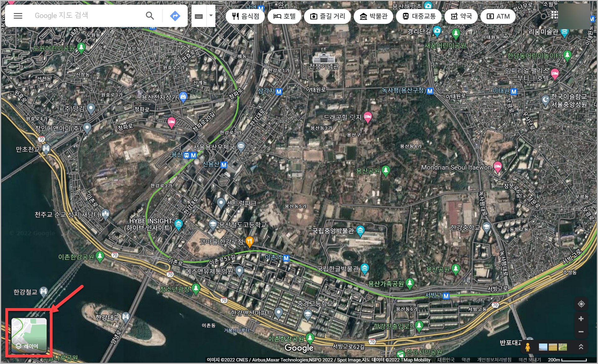Viewport: 598px width, 364px height.
Task: Open the Google apps grid
Action: coord(554,15)
